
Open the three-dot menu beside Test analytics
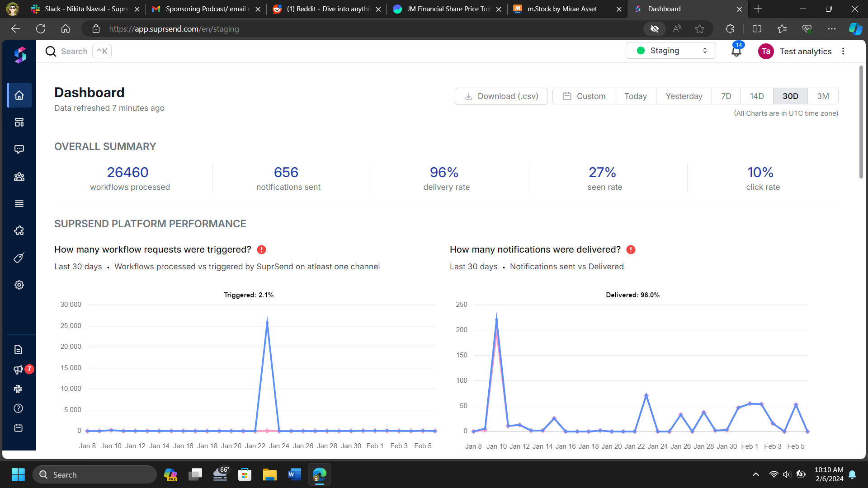point(843,51)
